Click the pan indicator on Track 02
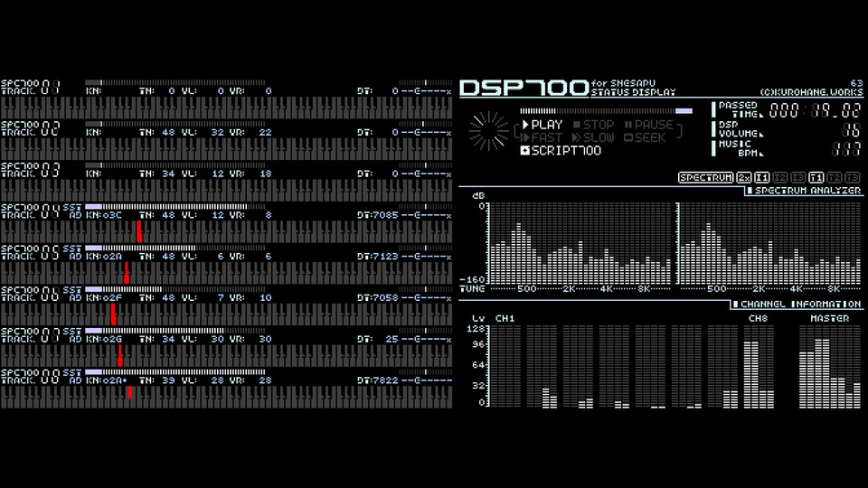This screenshot has height=488, width=868. click(x=425, y=124)
